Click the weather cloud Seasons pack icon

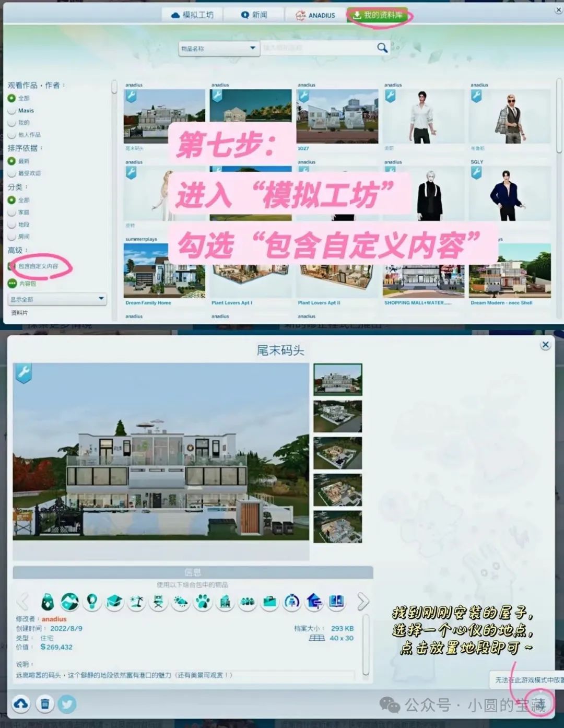[x=181, y=602]
